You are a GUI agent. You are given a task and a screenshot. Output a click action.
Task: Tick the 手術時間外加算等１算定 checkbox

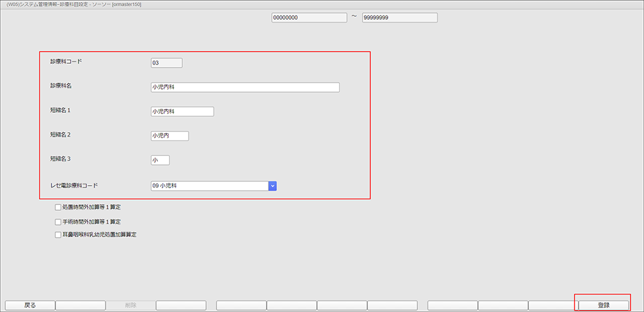pos(59,222)
